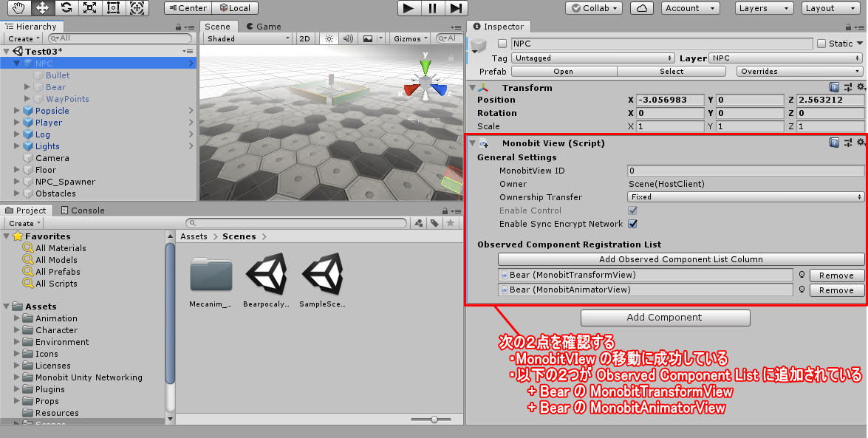This screenshot has height=438, width=868.
Task: Toggle NPC active checkbox
Action: click(x=502, y=43)
